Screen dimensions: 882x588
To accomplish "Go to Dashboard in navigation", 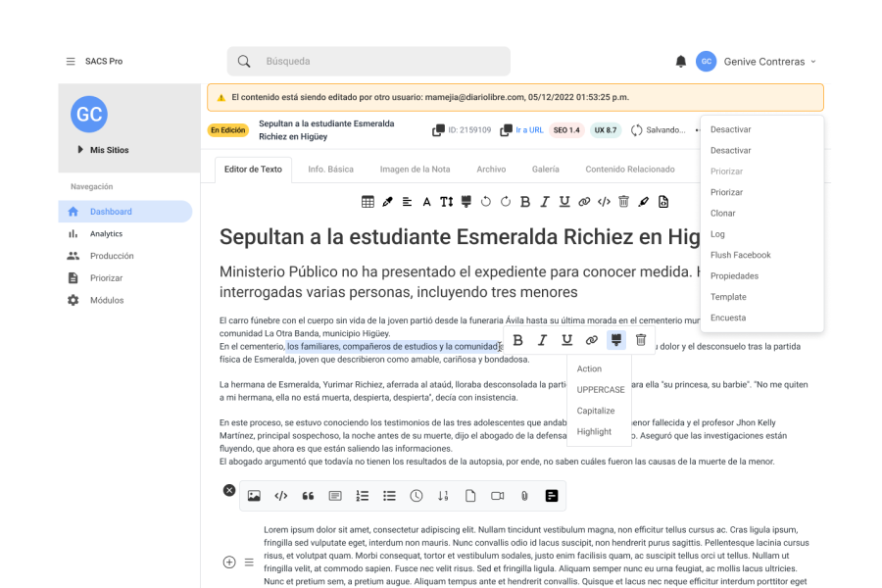I will (x=125, y=212).
